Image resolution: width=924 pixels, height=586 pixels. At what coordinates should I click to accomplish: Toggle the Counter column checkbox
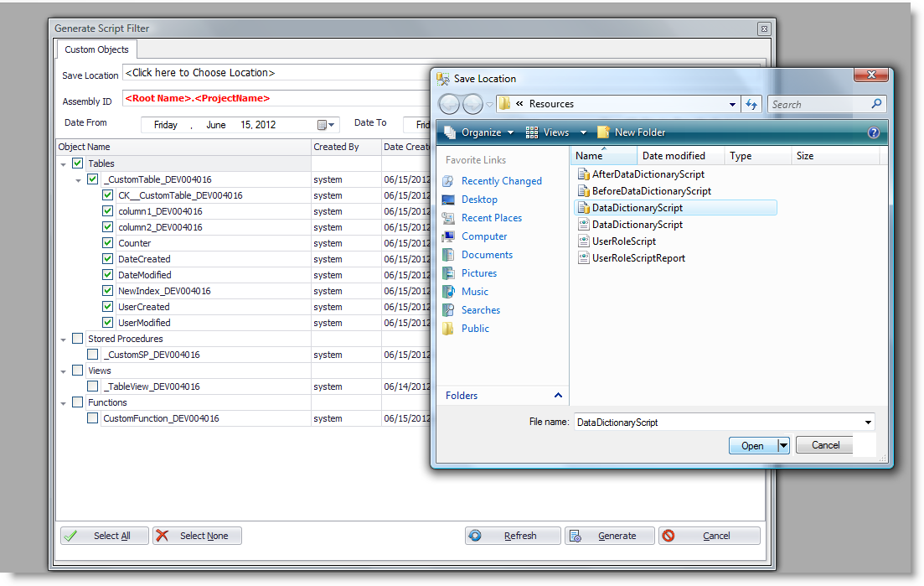point(107,243)
